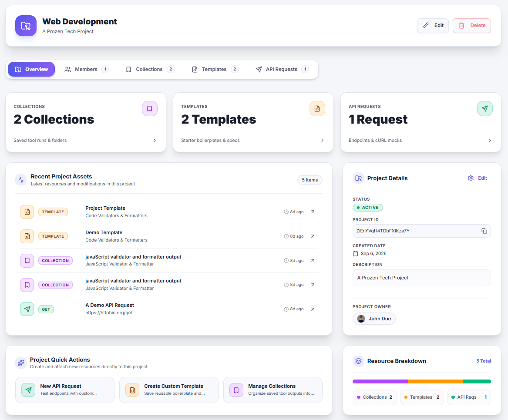Image resolution: width=508 pixels, height=420 pixels.
Task: Click the New API Request quick action
Action: coord(65,390)
